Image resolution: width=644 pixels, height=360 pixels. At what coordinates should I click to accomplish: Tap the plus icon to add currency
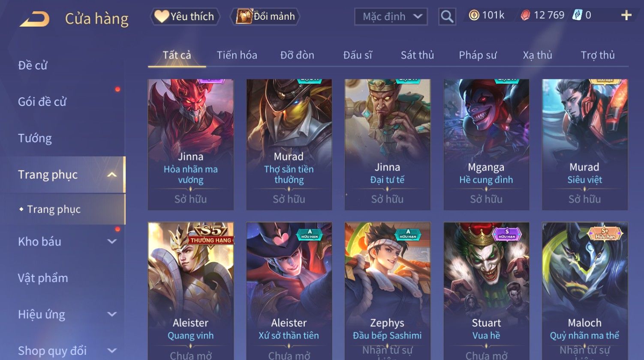coord(626,15)
